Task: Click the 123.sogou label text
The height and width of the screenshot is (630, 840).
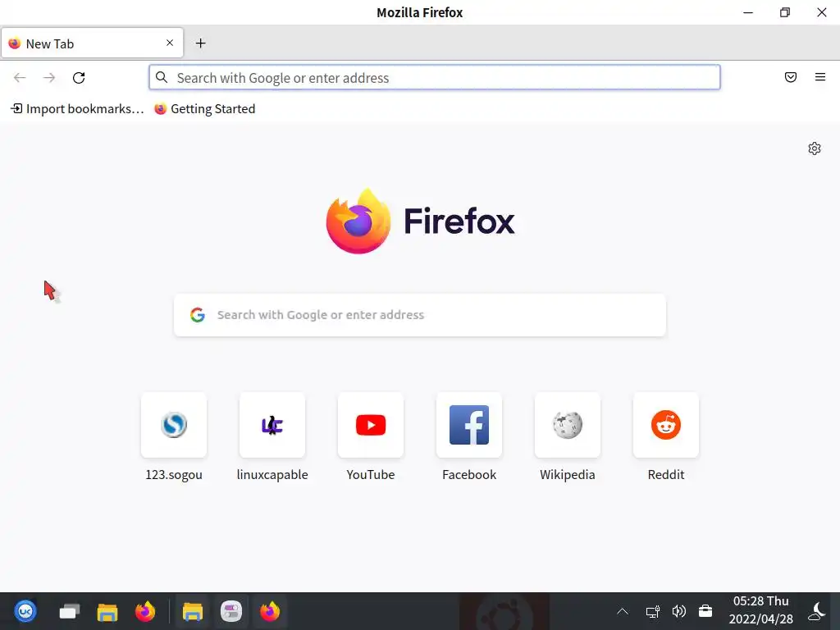Action: [174, 475]
